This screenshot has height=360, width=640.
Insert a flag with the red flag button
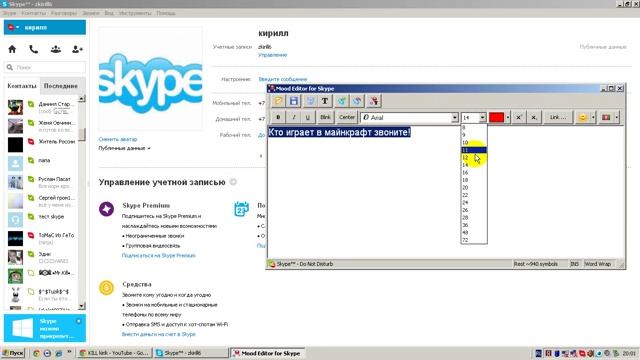click(606, 118)
